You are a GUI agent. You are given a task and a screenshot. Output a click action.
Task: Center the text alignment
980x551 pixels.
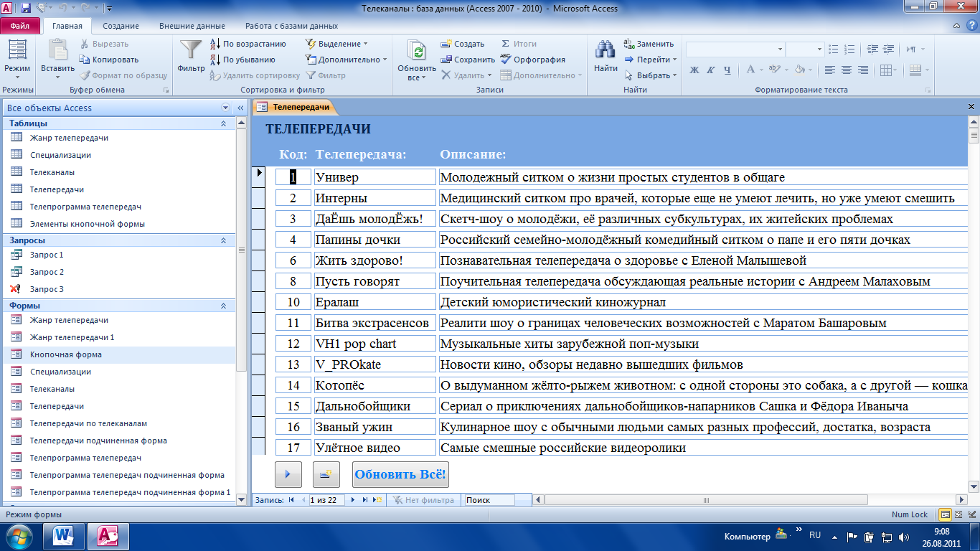point(847,70)
